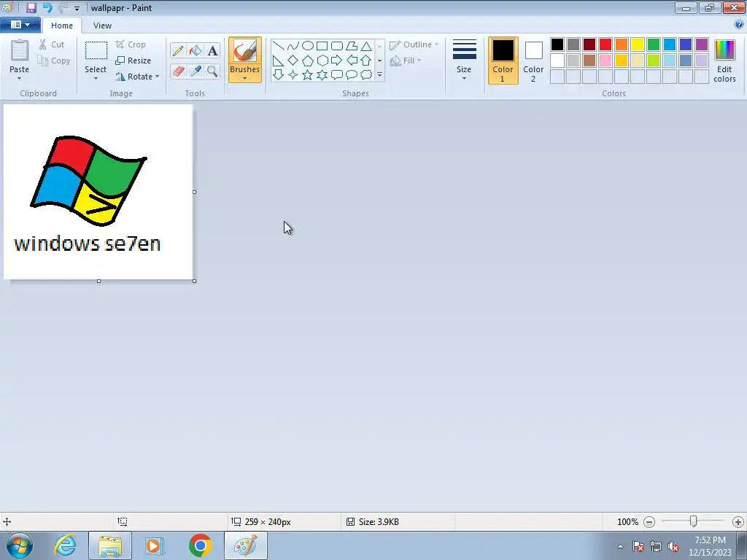The image size is (747, 560).
Task: Launch Internet Explorer from taskbar
Action: tap(65, 545)
